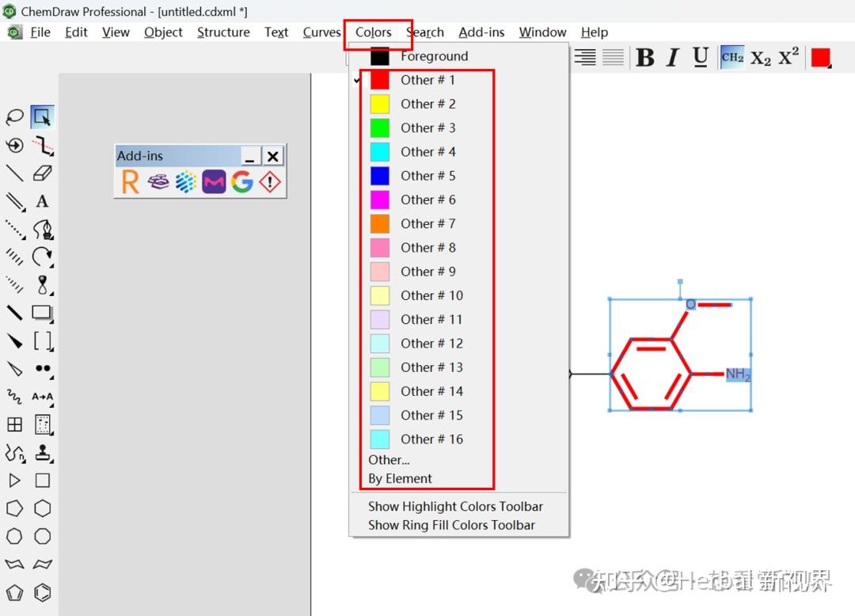Open the Google add-in from Add-ins palette

[x=241, y=181]
